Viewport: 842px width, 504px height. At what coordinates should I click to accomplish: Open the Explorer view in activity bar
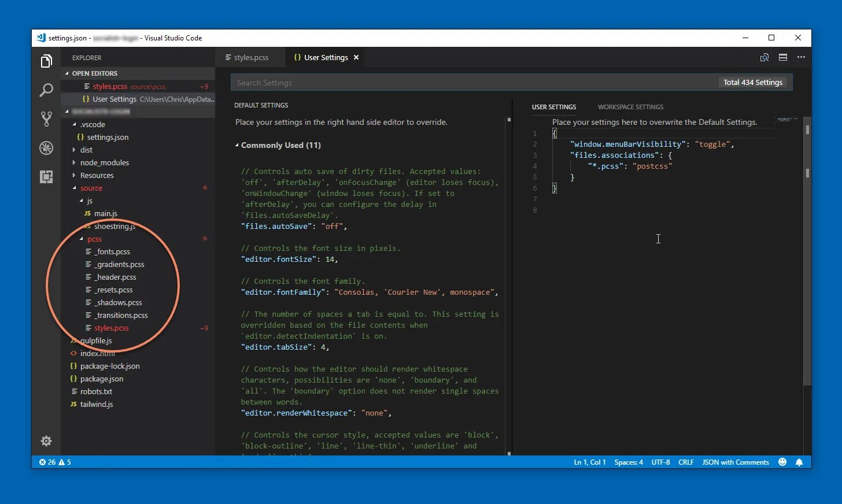(46, 61)
